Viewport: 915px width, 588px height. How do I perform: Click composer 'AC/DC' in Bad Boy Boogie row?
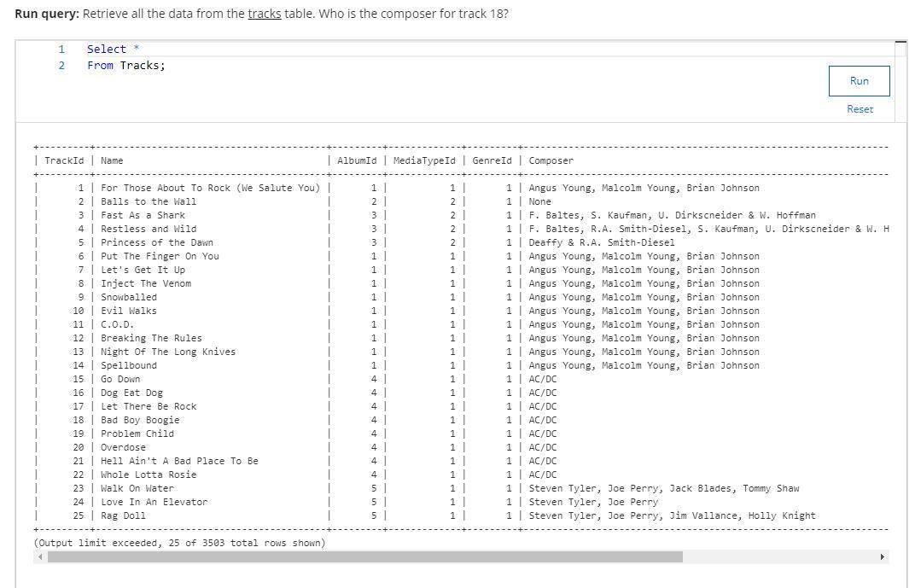[x=543, y=420]
